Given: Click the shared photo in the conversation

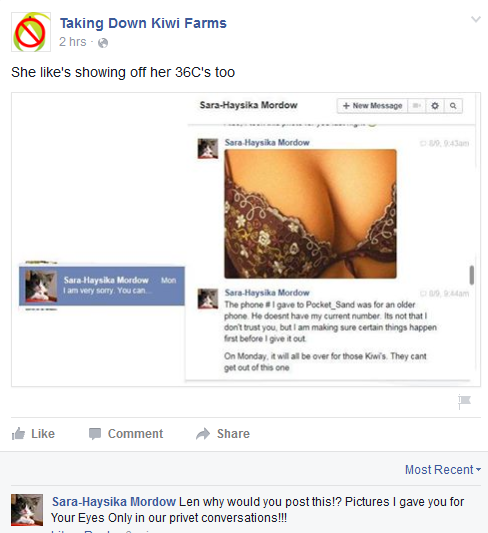Looking at the screenshot, I should tap(310, 214).
